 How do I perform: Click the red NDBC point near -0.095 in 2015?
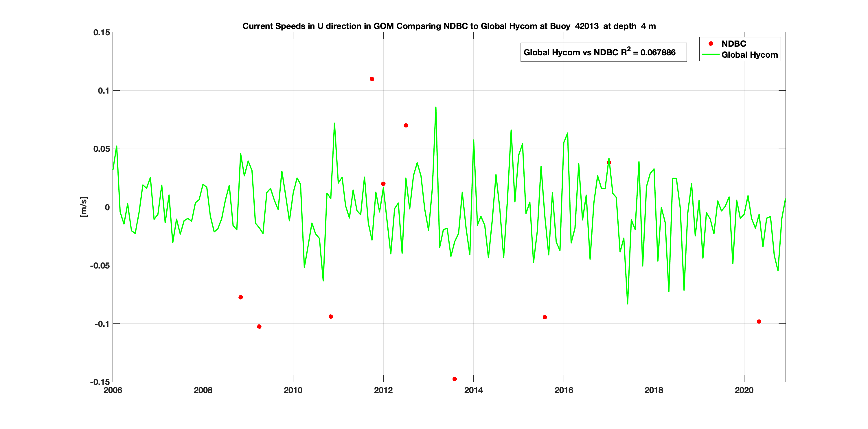545,317
